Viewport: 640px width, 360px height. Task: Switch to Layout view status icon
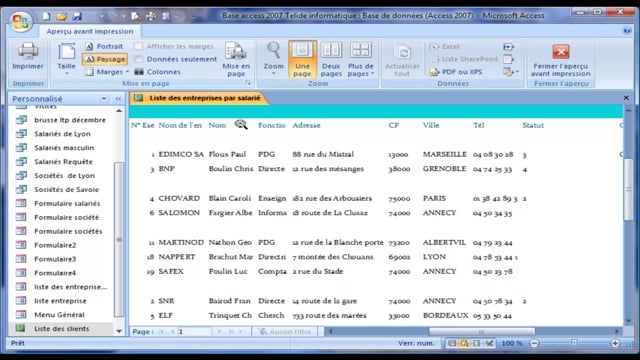click(x=476, y=343)
